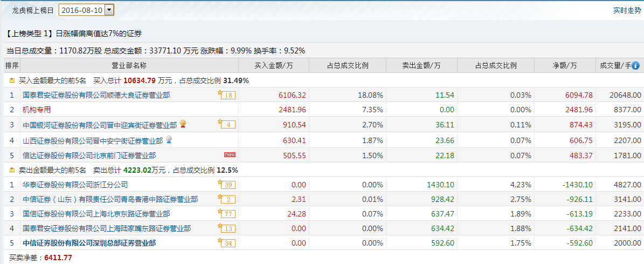Click the star badge 77 on 国信证券 row
The width and height of the screenshot is (644, 264).
point(227,213)
